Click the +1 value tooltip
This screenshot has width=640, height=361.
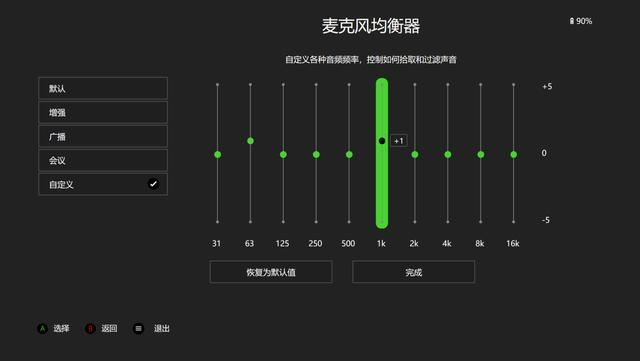[x=399, y=141]
